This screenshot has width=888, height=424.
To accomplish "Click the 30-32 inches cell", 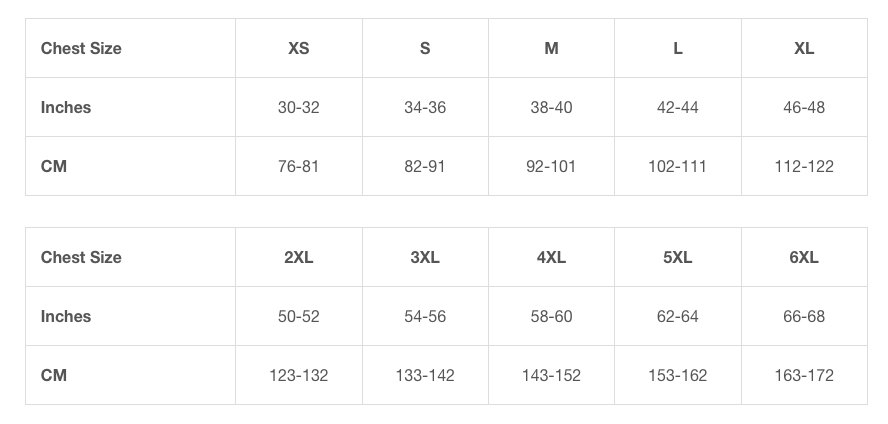I will (x=298, y=107).
